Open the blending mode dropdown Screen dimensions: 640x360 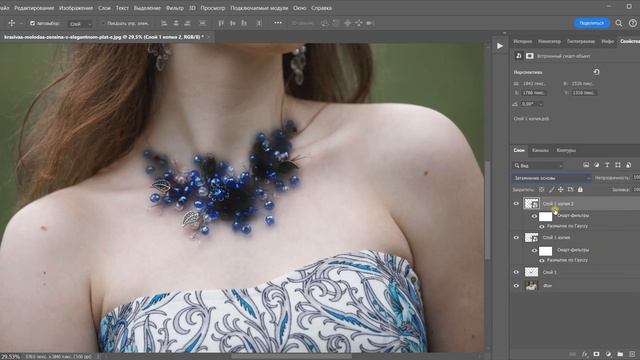coord(551,178)
